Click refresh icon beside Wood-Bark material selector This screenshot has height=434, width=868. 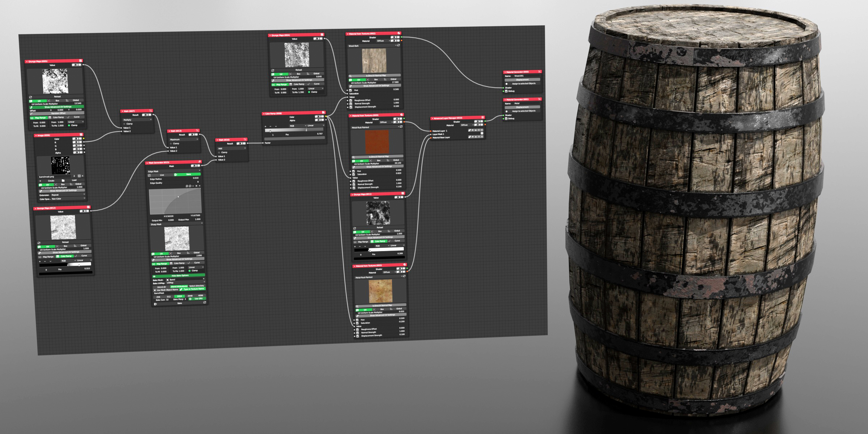[399, 46]
